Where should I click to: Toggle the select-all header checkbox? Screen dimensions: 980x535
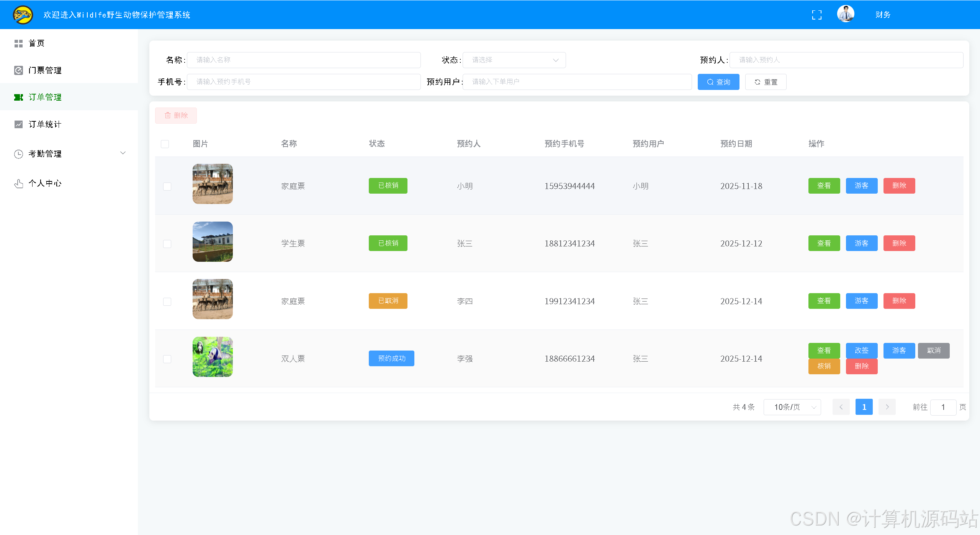point(165,144)
